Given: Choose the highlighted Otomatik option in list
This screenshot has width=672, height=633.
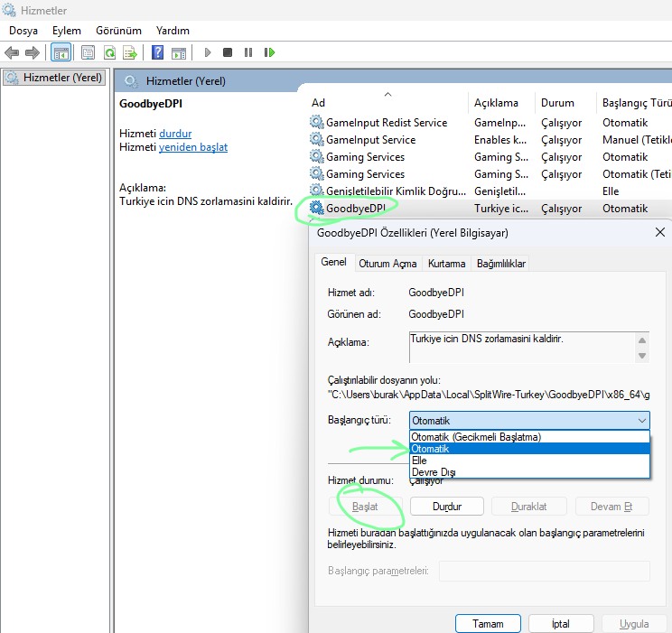Looking at the screenshot, I should 529,449.
